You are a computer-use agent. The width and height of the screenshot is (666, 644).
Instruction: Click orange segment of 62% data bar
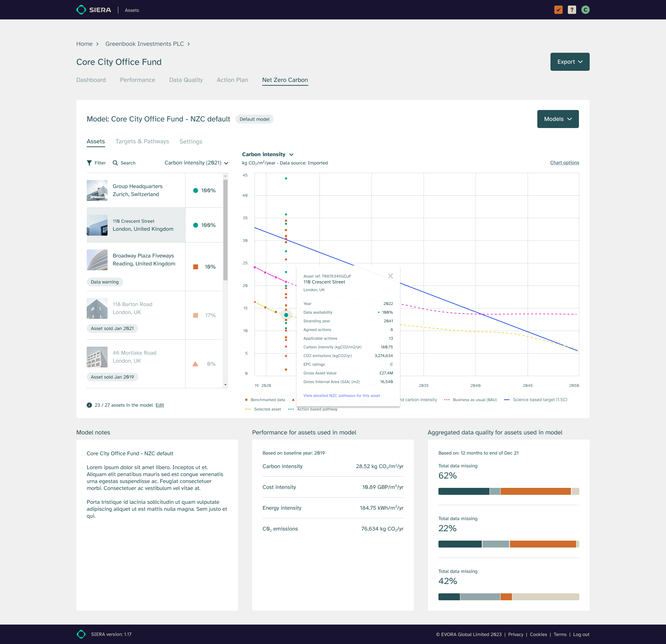[x=536, y=491]
